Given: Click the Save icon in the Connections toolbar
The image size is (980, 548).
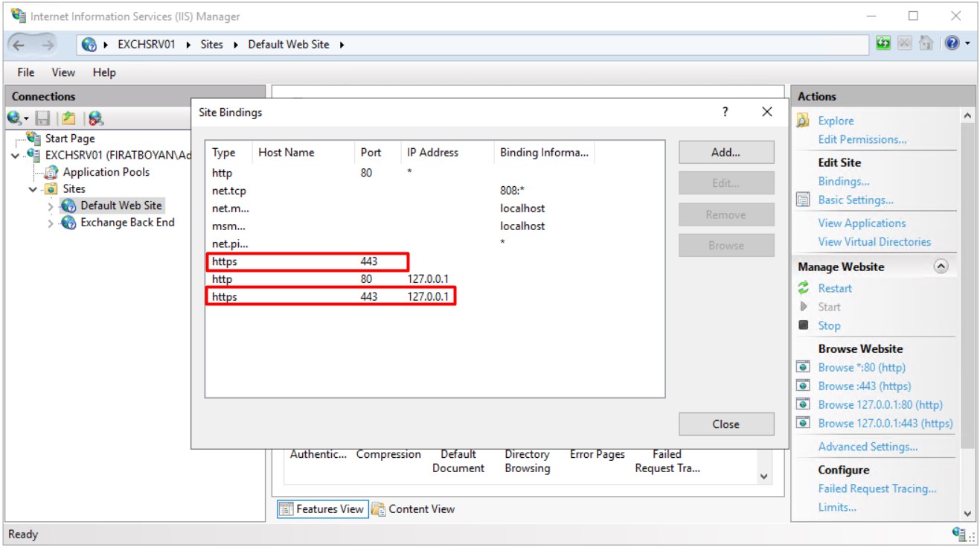Looking at the screenshot, I should pyautogui.click(x=43, y=118).
